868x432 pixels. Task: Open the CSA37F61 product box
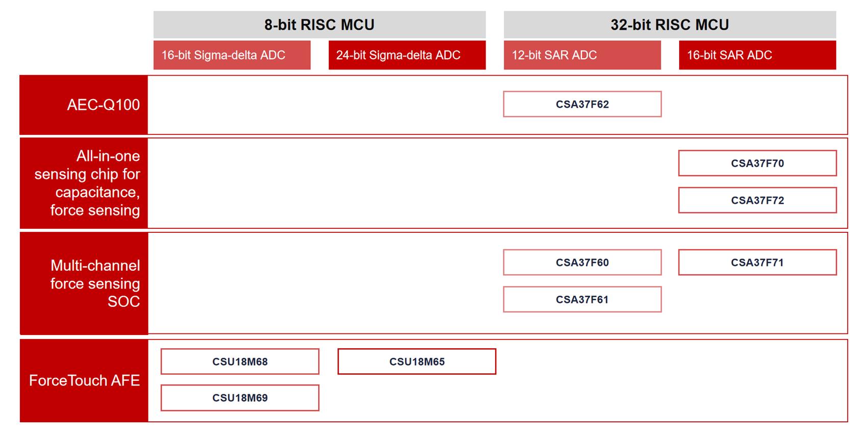[x=582, y=299]
